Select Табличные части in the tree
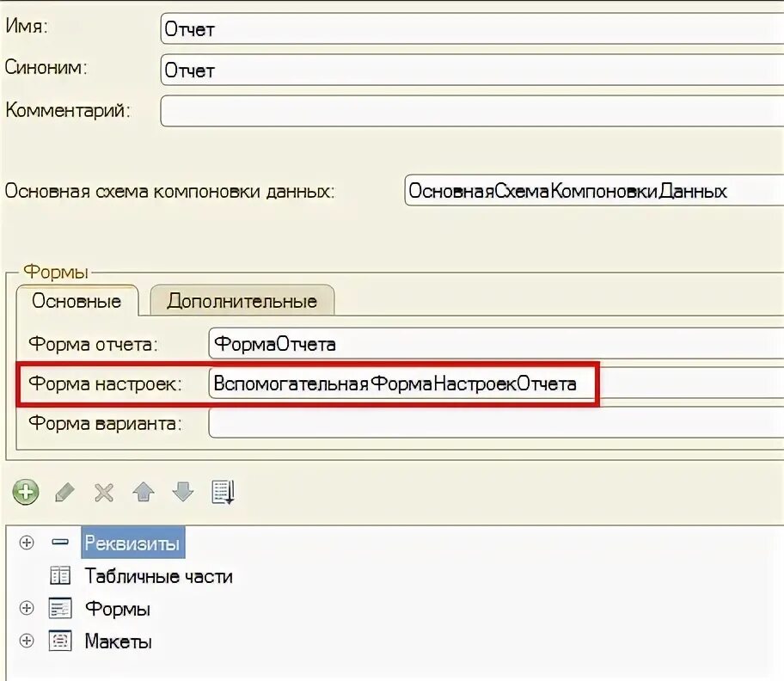Screen dimensions: 784x681 coord(159,576)
